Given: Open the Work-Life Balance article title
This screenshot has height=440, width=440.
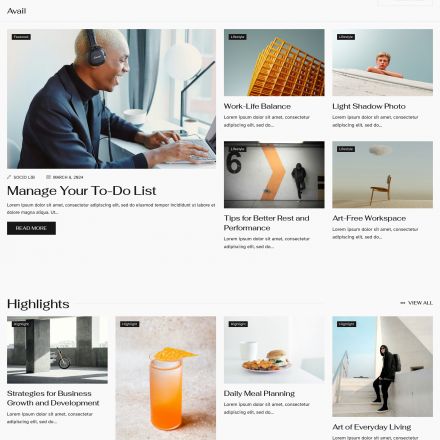Looking at the screenshot, I should (x=257, y=106).
